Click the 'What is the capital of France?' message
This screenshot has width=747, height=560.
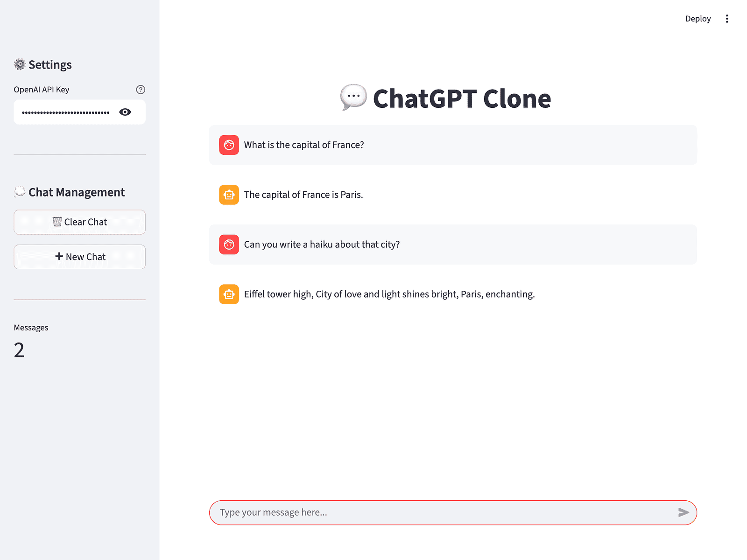point(304,145)
